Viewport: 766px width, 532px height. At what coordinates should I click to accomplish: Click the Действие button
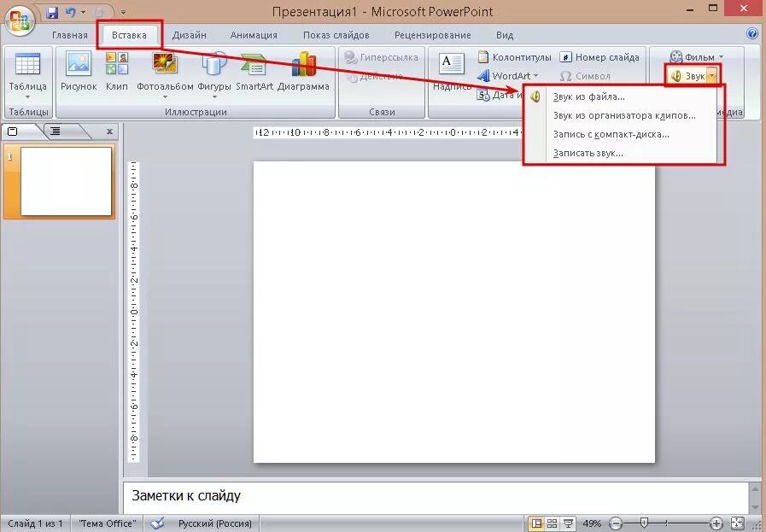coord(375,76)
